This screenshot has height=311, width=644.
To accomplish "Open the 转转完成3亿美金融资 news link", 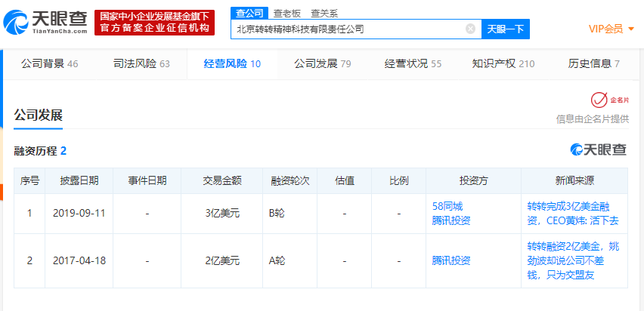I will pos(573,214).
